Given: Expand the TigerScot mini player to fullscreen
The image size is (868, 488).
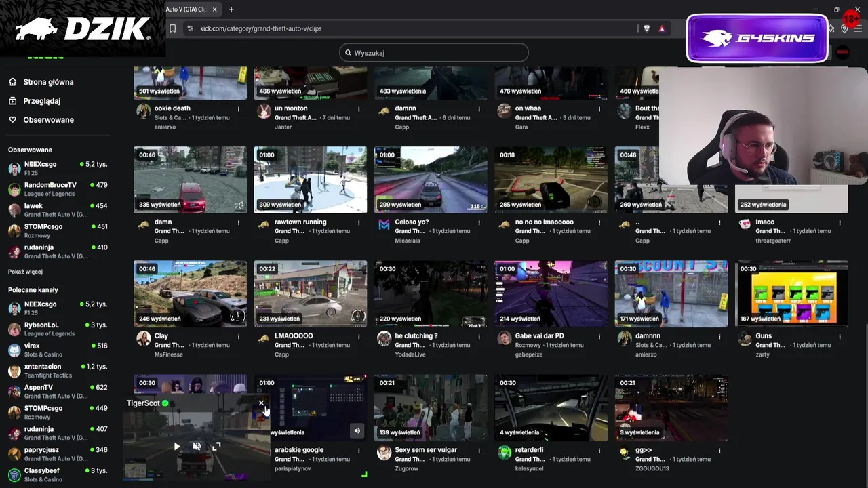Looking at the screenshot, I should pos(216,446).
